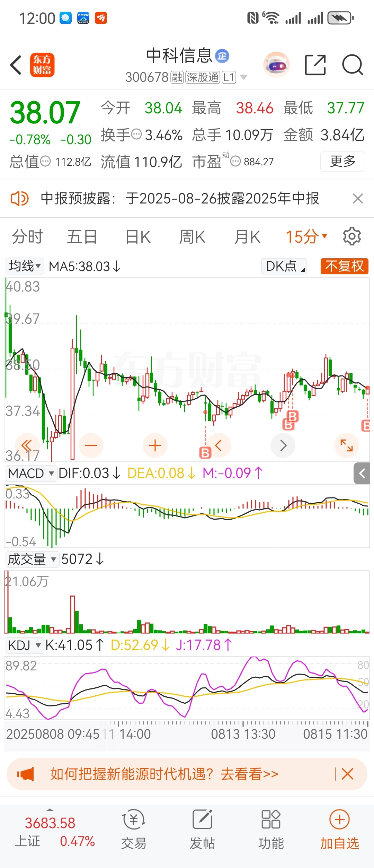Tap the volume value 5072
The height and width of the screenshot is (868, 374).
pos(83,559)
